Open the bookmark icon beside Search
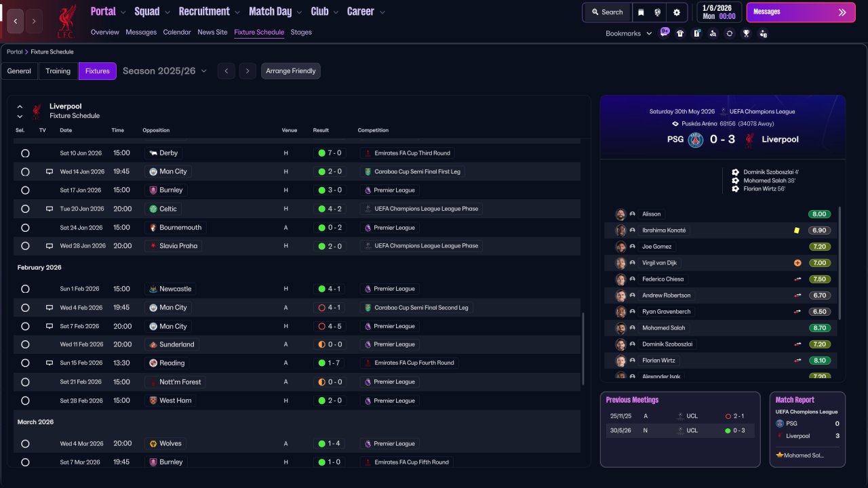This screenshot has height=488, width=868. pyautogui.click(x=641, y=12)
